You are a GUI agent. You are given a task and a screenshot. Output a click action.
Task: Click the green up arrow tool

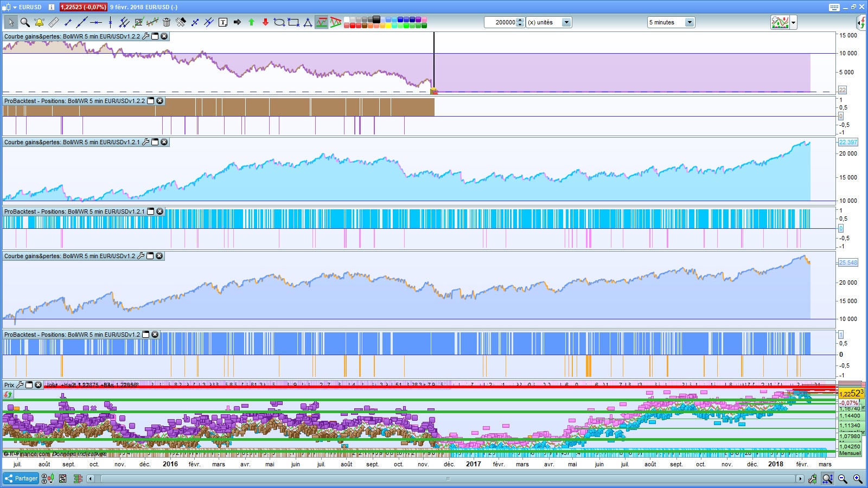pyautogui.click(x=251, y=22)
